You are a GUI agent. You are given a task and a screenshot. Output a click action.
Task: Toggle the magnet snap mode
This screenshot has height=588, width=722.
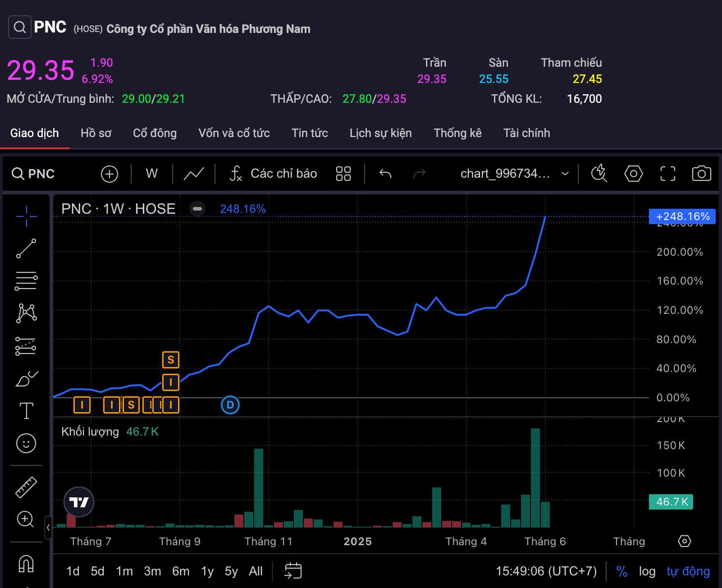click(x=26, y=563)
